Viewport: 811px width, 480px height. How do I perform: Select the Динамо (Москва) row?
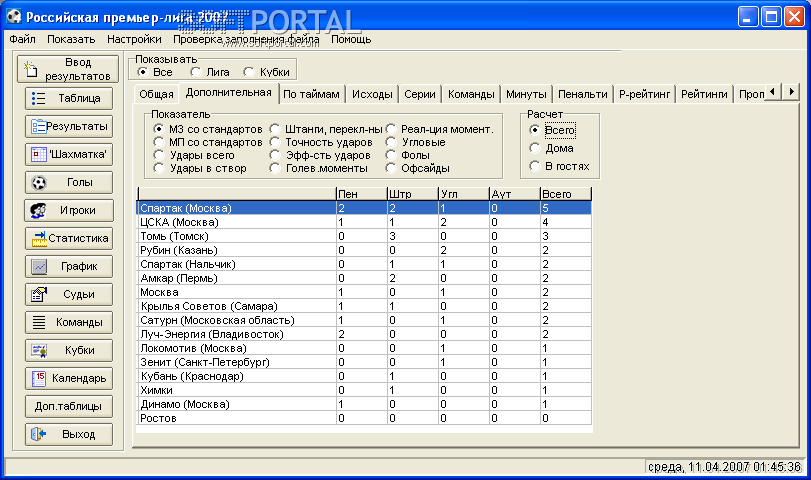tap(364, 404)
